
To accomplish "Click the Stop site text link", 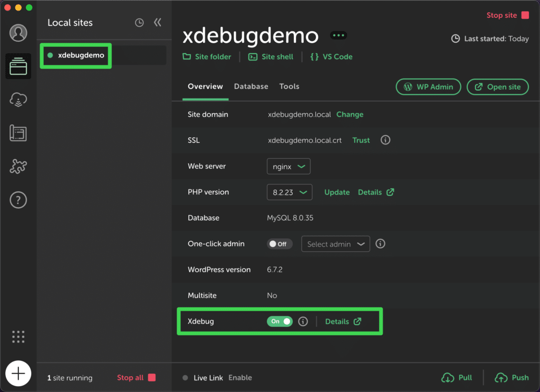I will point(502,15).
